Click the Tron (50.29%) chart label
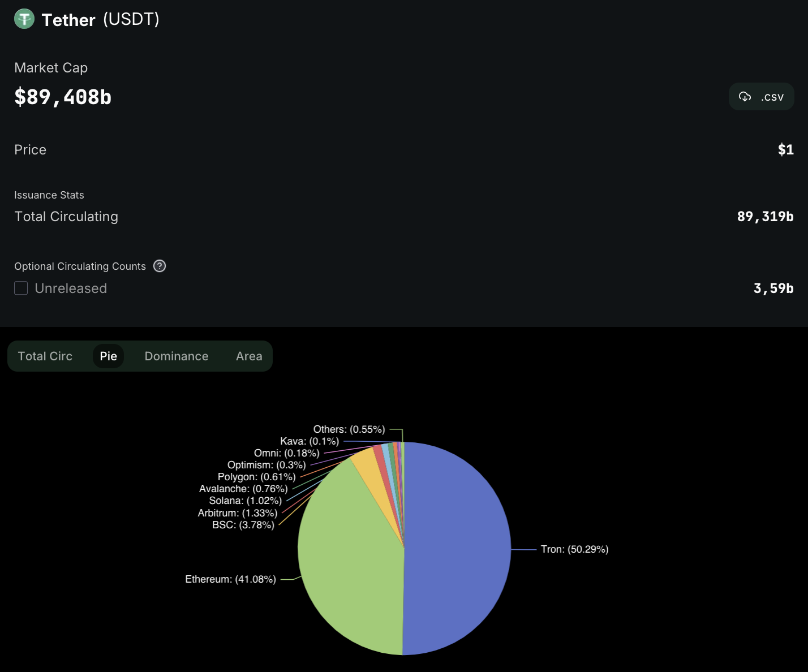Viewport: 808px width, 672px height. 574,549
